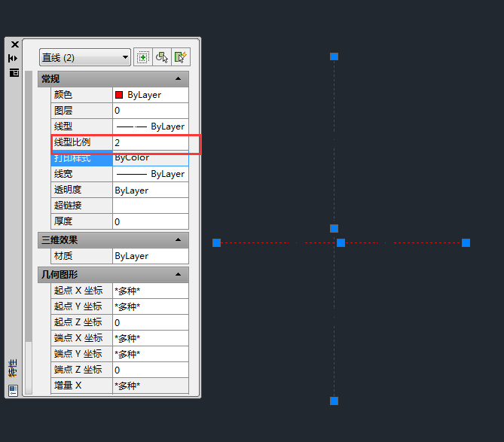Click the properties palette vertical scrollbar
Screen dimensions: 504x442
click(29, 226)
